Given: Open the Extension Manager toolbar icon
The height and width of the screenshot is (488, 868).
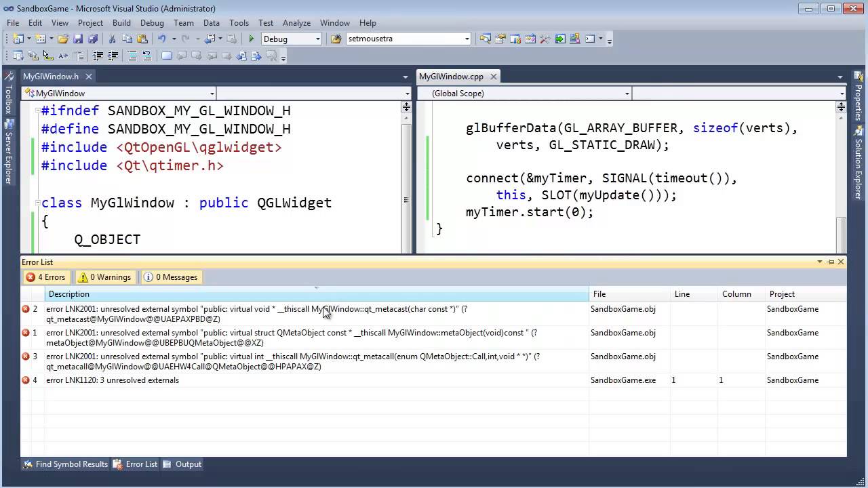Looking at the screenshot, I should pos(575,39).
